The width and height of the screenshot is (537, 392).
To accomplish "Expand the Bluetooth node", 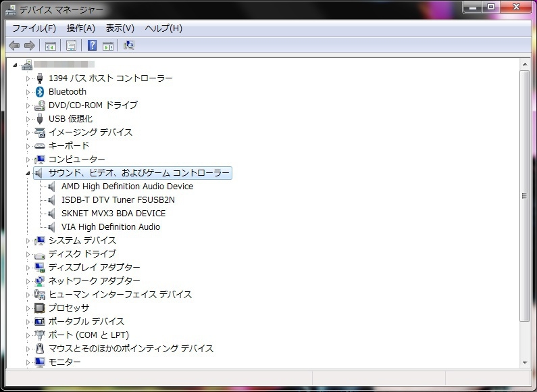I will pos(28,92).
